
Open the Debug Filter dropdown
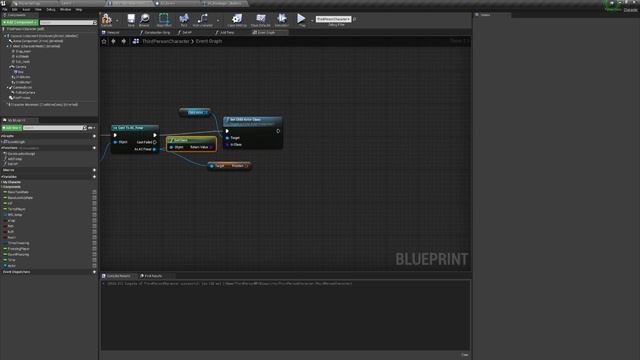[x=333, y=19]
